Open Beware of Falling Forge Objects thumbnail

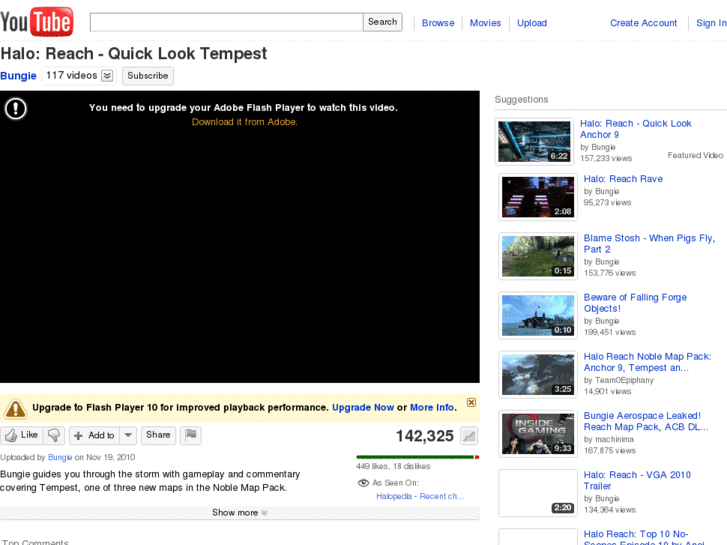pos(538,315)
